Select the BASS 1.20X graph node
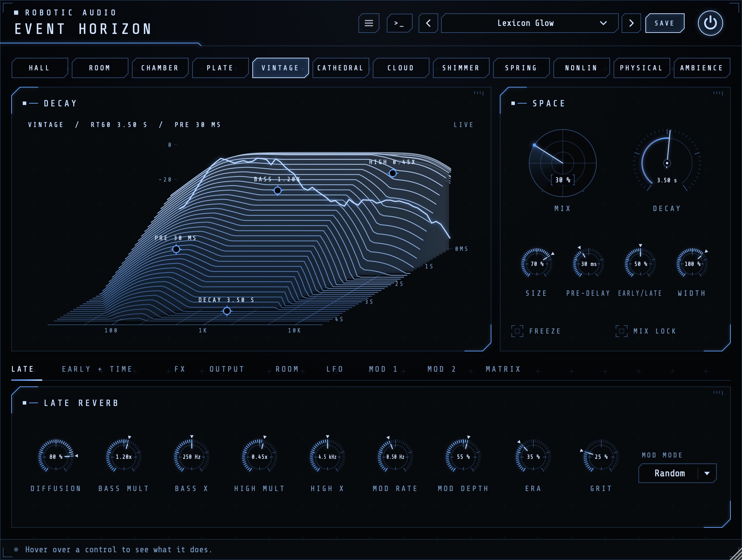The width and height of the screenshot is (742, 560). [x=278, y=190]
